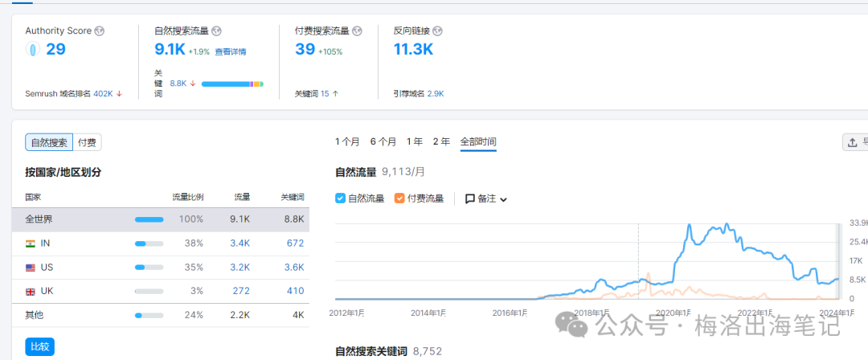Switch to 付费 traffic toggle
The image size is (868, 360).
pyautogui.click(x=87, y=143)
